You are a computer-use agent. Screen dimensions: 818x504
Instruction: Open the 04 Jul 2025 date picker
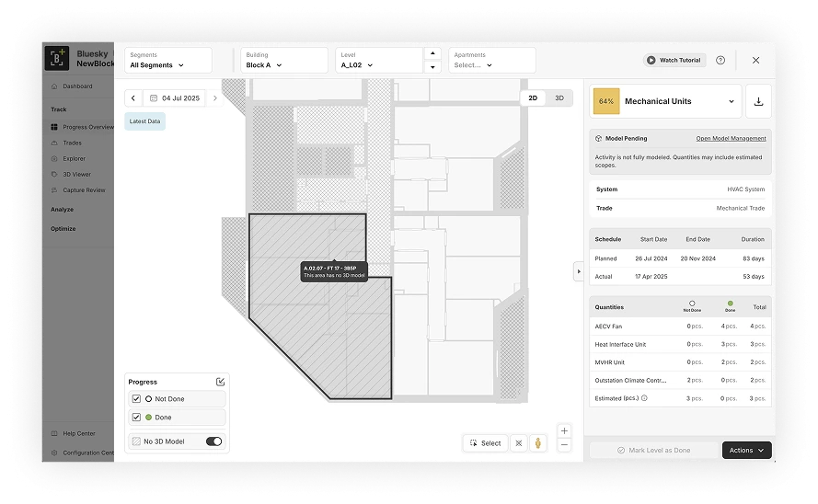point(174,98)
